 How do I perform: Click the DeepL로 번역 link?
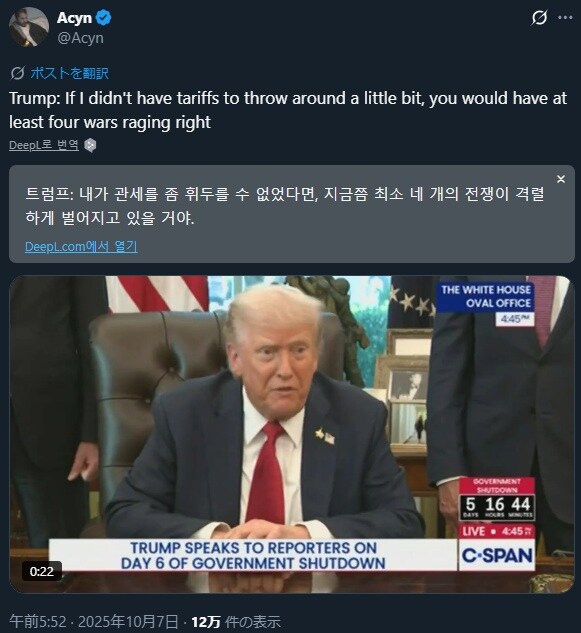click(x=44, y=145)
